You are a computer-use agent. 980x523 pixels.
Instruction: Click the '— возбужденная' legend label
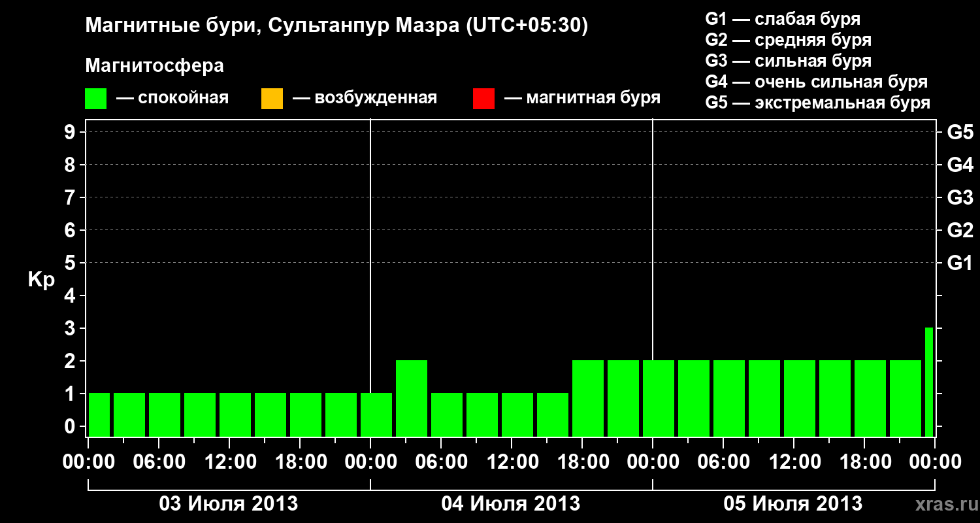click(365, 99)
